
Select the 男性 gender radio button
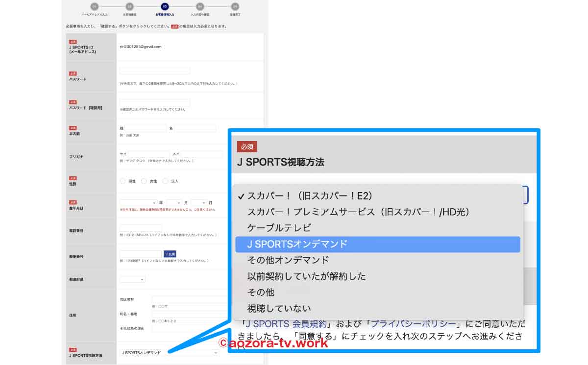[x=122, y=181]
